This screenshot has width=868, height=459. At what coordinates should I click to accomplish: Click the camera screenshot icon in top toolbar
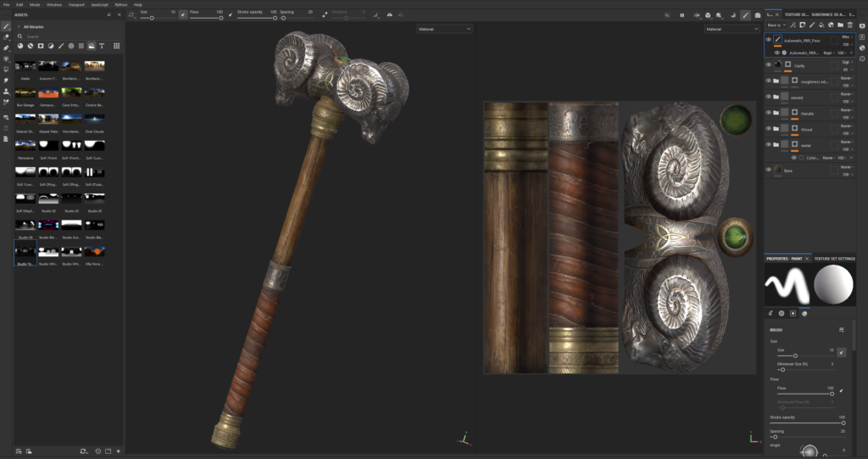757,14
